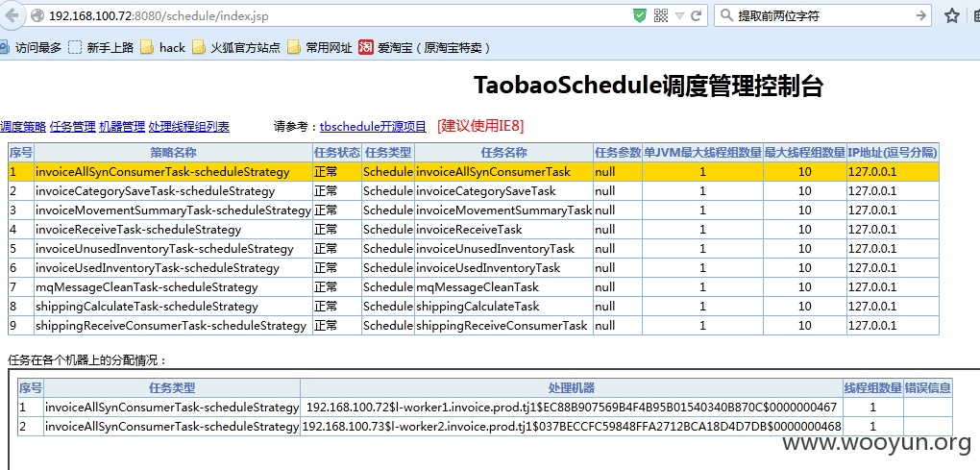Viewport: 980px width, 470px height.
Task: Click the 最大线程组数量 column header
Action: (805, 152)
